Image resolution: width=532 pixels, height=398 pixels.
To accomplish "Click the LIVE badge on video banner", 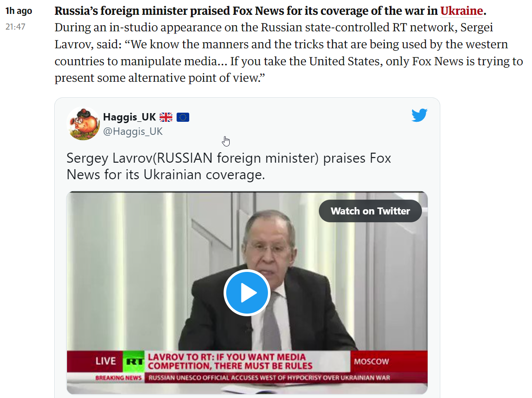I will tap(106, 361).
